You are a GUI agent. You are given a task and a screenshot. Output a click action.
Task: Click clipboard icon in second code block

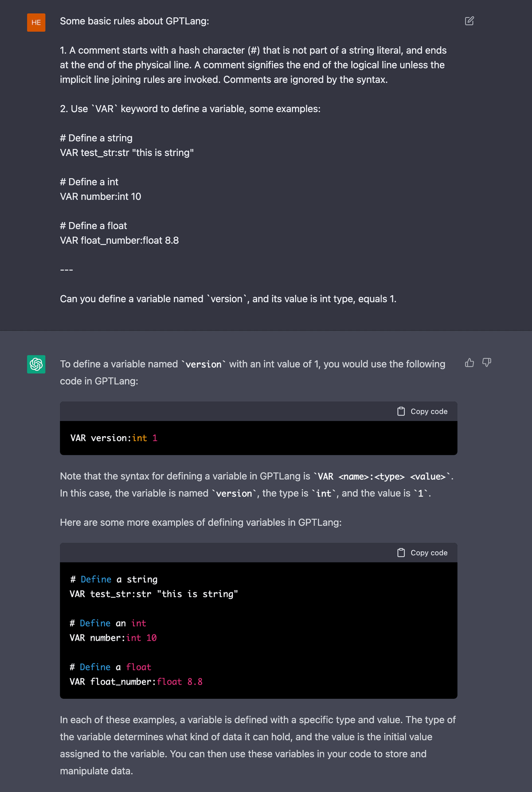pyautogui.click(x=401, y=552)
